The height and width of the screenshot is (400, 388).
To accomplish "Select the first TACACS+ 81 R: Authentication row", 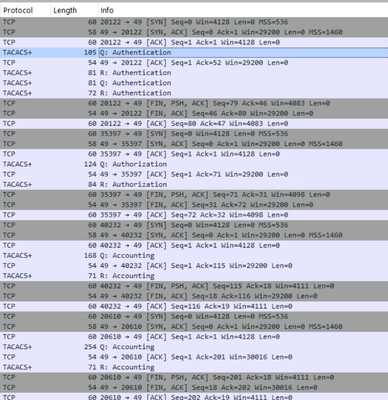I will 194,73.
